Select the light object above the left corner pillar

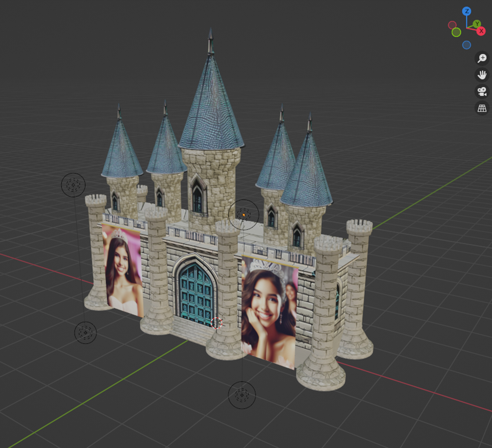click(73, 185)
